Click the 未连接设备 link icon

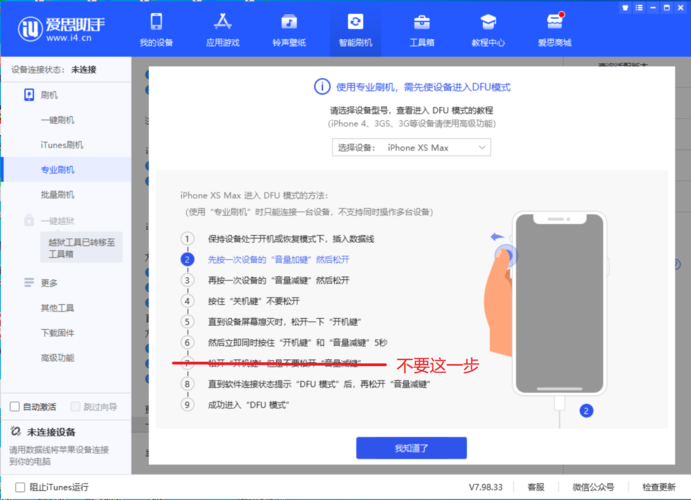[15, 431]
